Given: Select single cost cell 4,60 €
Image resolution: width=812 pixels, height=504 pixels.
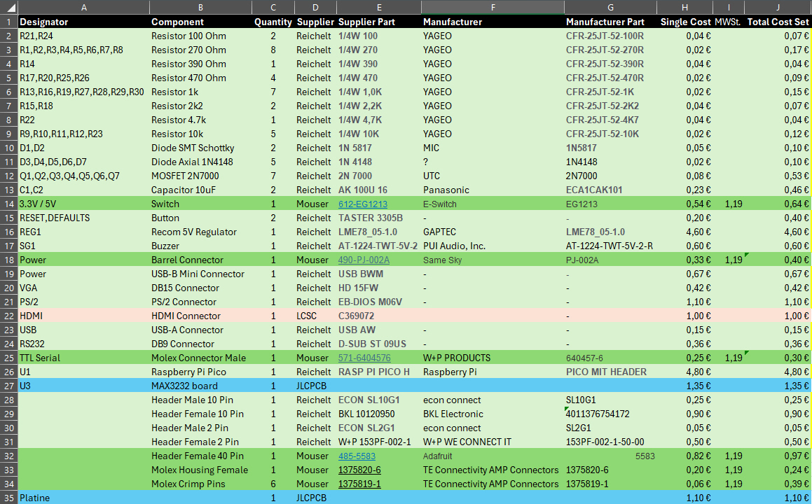Looking at the screenshot, I should click(684, 232).
